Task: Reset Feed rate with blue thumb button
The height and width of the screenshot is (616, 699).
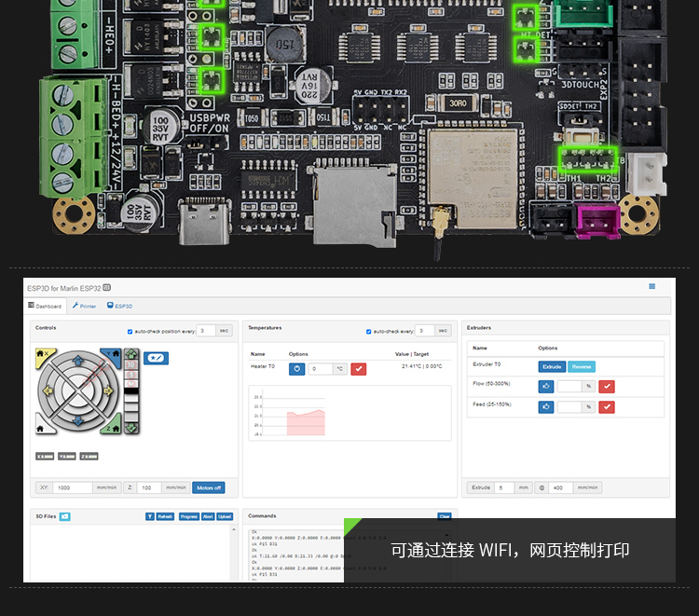Action: [x=546, y=407]
